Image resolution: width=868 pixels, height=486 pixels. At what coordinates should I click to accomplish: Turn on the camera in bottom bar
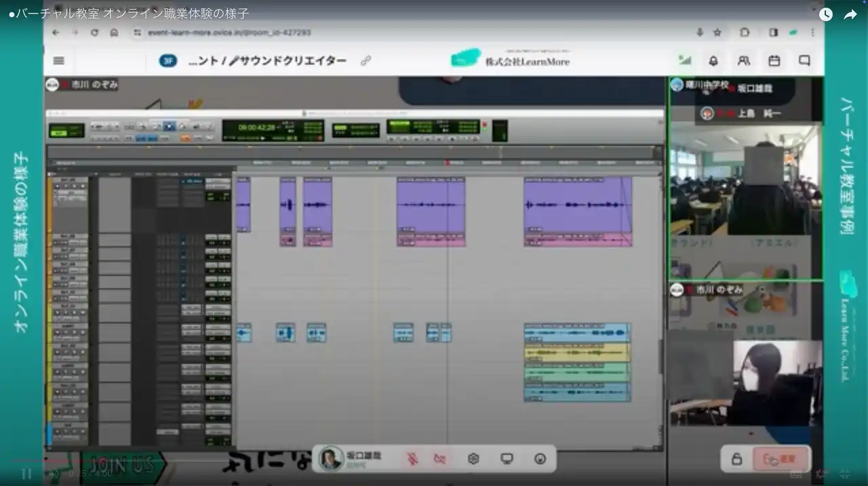[440, 459]
